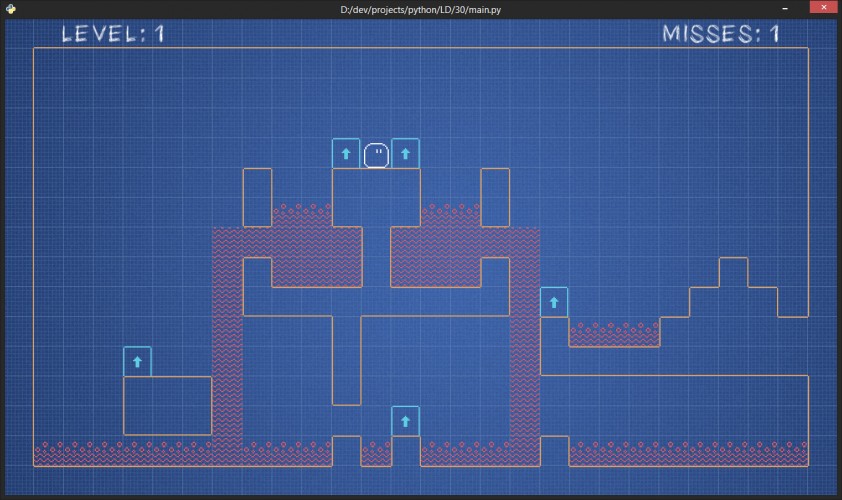Close the game window
Screen dimensions: 842x500
point(824,8)
